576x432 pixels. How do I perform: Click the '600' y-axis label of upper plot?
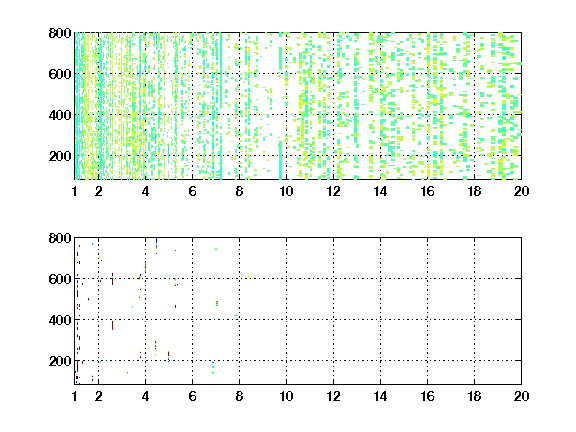click(x=60, y=74)
